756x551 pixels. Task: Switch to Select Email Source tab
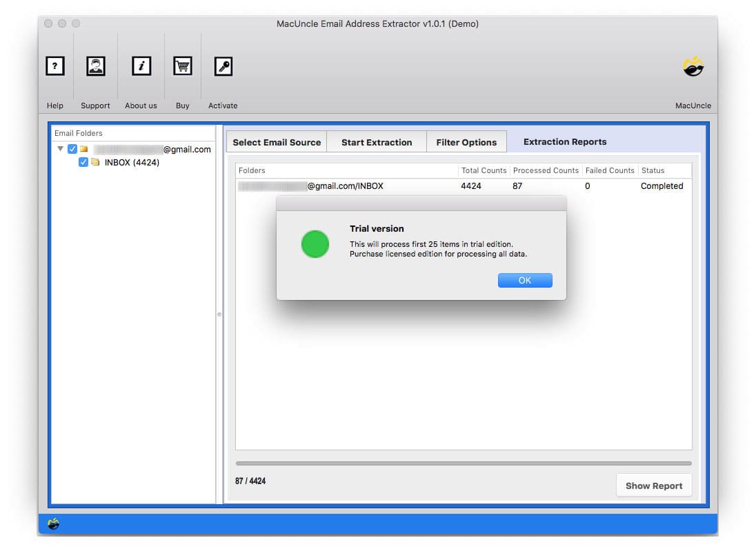277,142
